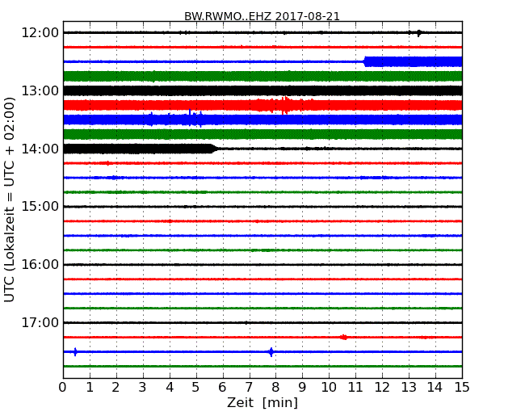Click the 15:00 y-axis time label
Screen dimensions: 525x420
point(40,206)
